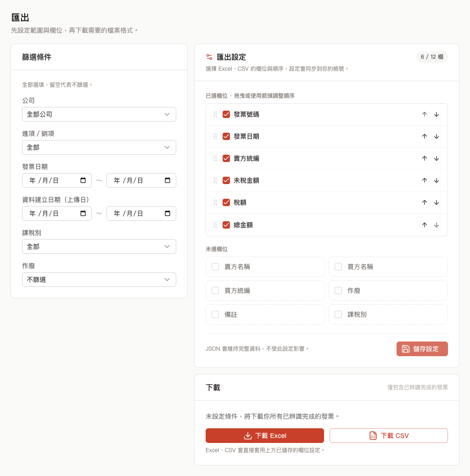This screenshot has width=470, height=476.
Task: Open calendar picker for 資料建立日期 end date
Action: (167, 213)
